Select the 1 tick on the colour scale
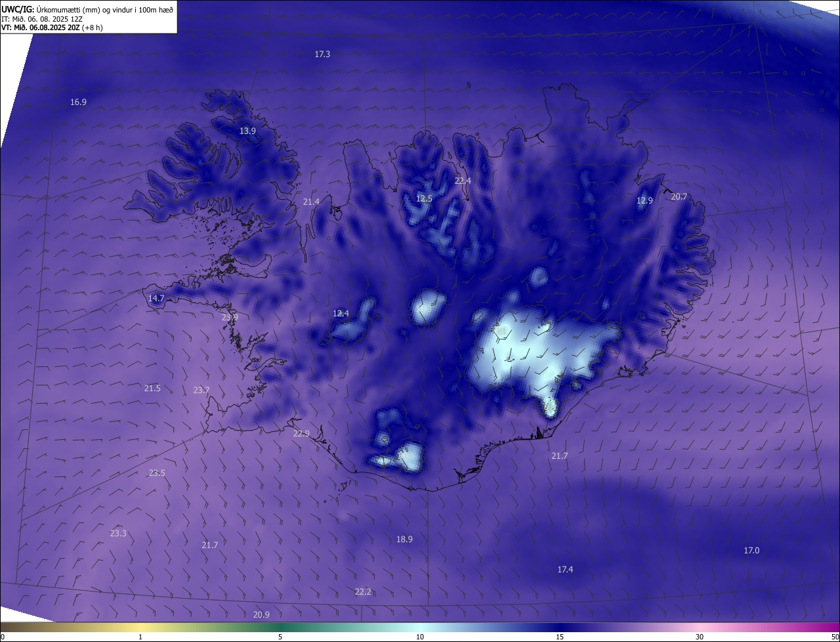This screenshot has width=840, height=642. click(140, 637)
